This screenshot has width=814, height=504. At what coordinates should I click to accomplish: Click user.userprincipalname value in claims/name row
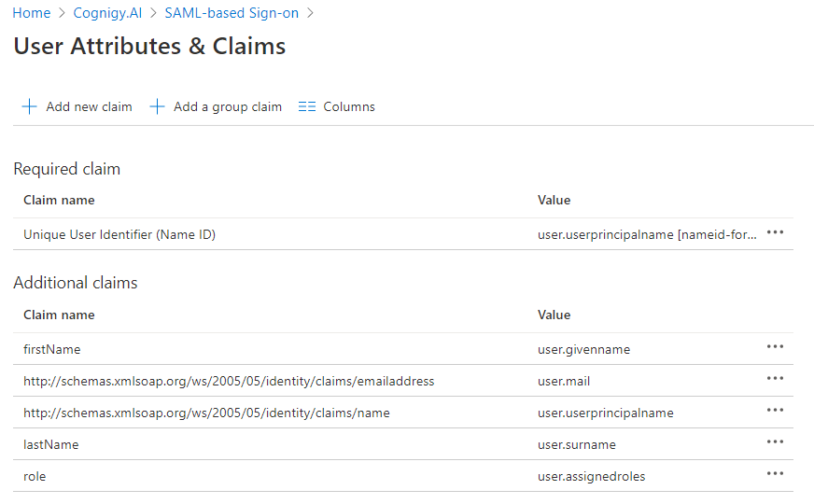tap(605, 413)
